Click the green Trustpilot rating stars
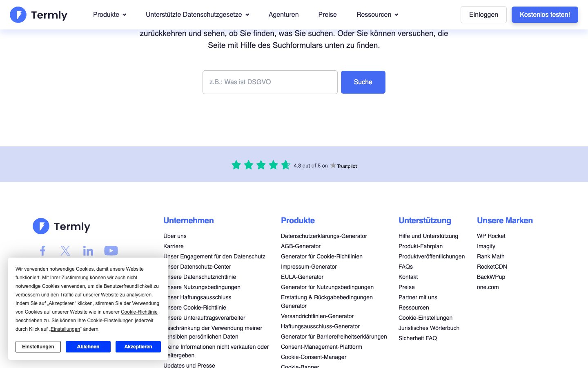588x368 pixels. (261, 165)
